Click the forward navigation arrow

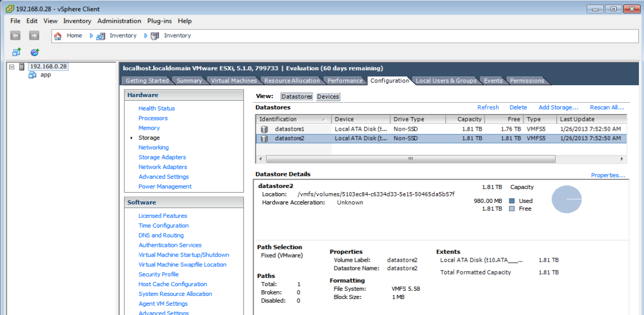pos(34,36)
